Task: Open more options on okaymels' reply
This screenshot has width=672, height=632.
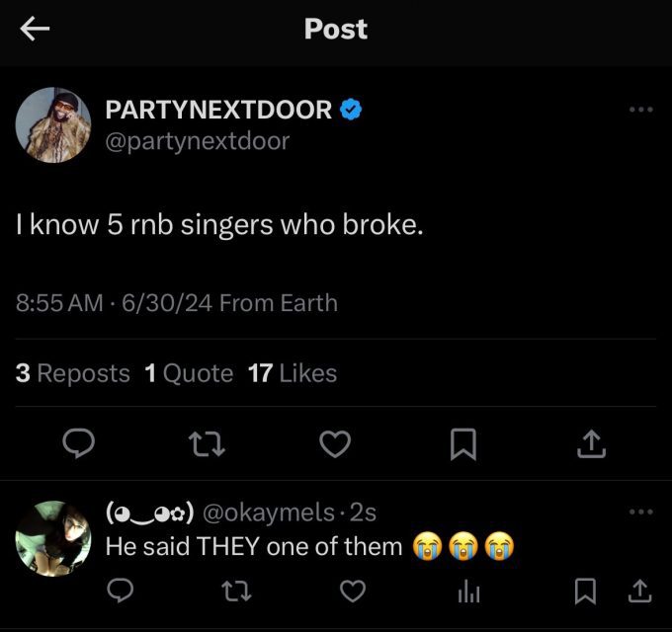Action: 641,512
